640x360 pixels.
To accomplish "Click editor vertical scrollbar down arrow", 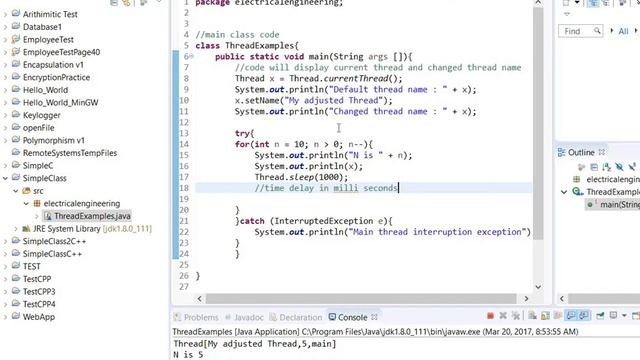I will [x=538, y=287].
